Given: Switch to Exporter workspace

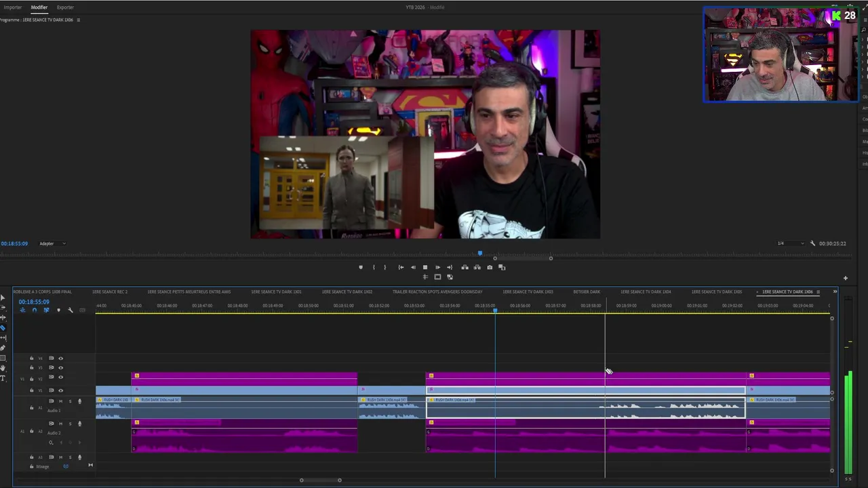Looking at the screenshot, I should pos(65,7).
